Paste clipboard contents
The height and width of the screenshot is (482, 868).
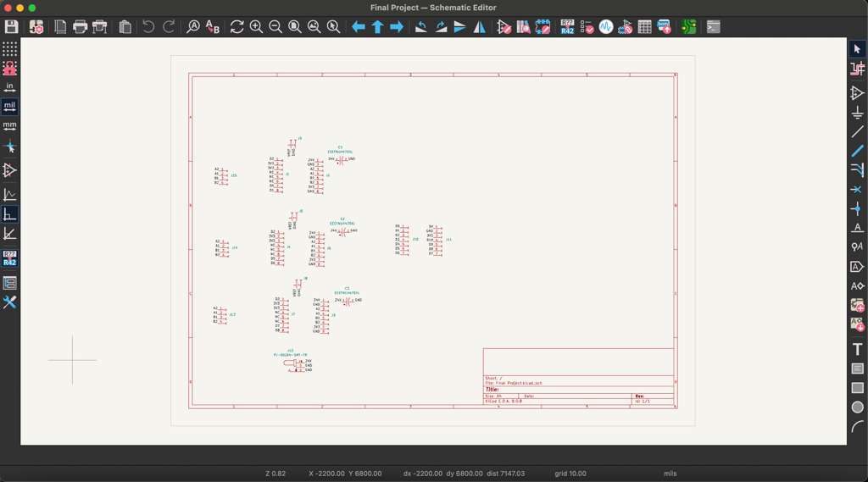125,26
